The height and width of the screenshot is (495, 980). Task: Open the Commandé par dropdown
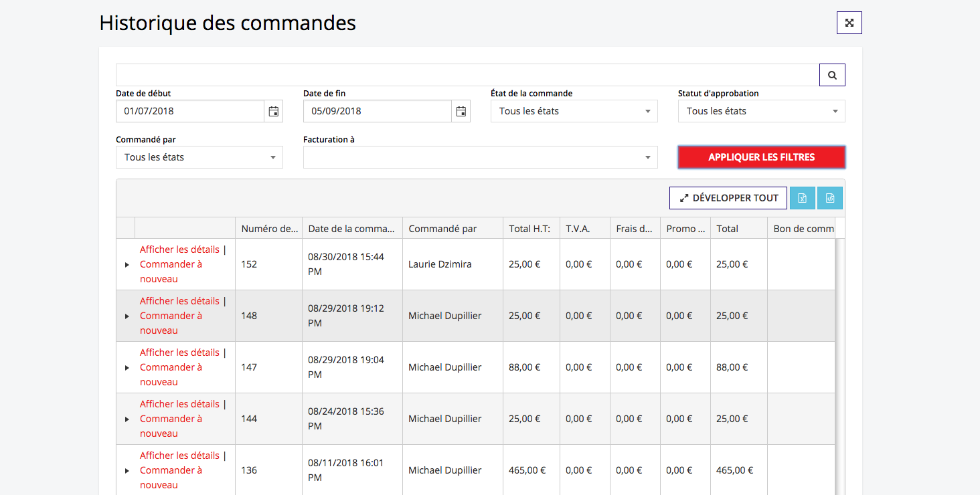199,157
